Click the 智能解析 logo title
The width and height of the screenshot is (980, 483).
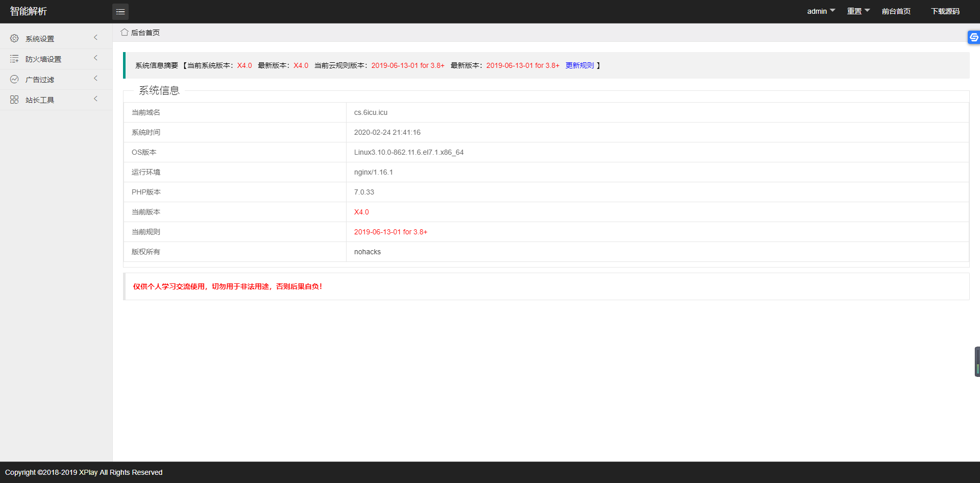29,11
